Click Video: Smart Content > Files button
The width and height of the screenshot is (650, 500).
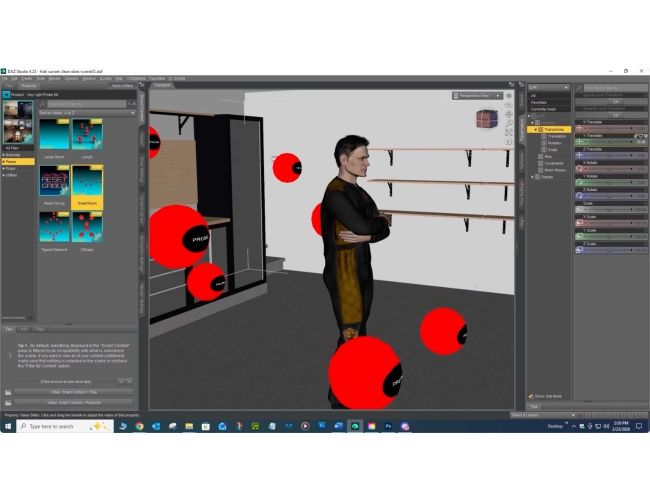click(x=74, y=392)
